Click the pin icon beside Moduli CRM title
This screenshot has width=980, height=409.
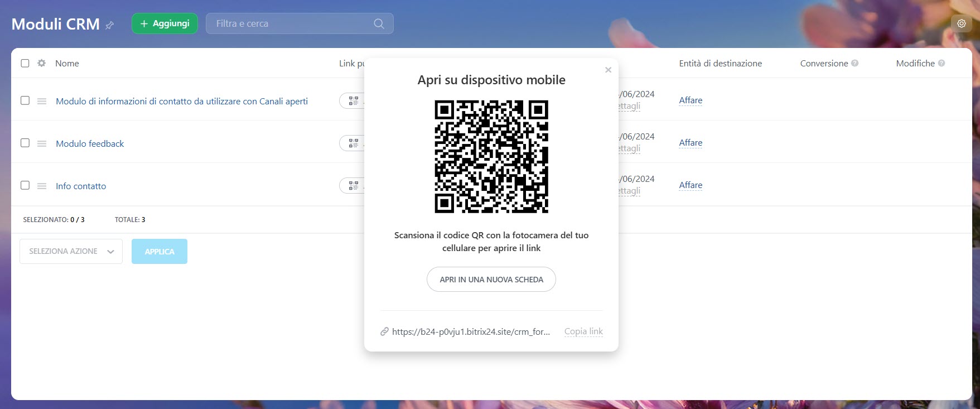(110, 25)
